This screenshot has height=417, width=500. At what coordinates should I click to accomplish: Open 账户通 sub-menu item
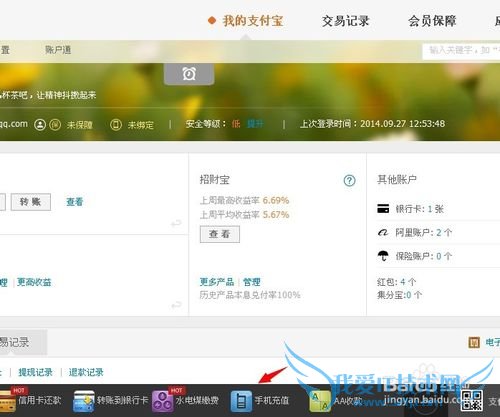[58, 50]
